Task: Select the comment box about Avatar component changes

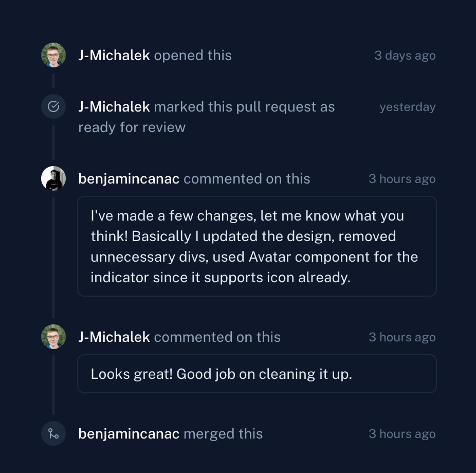Action: [x=257, y=246]
